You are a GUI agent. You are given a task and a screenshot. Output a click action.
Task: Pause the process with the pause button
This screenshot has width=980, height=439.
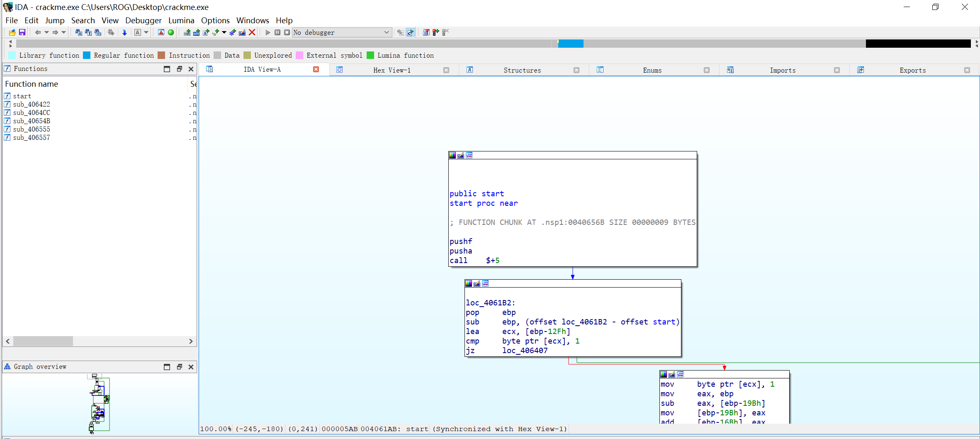click(x=277, y=32)
